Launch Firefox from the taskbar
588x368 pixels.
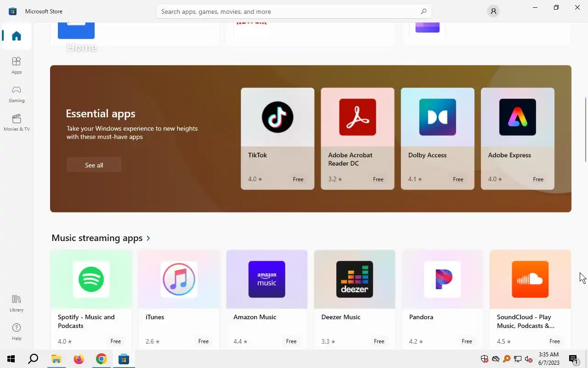79,359
